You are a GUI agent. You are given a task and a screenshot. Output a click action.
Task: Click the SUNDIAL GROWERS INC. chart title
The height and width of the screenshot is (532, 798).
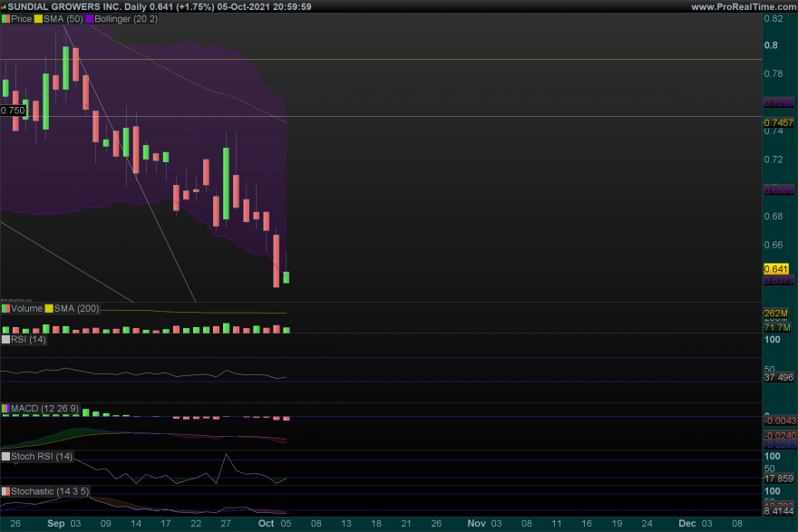(x=64, y=6)
